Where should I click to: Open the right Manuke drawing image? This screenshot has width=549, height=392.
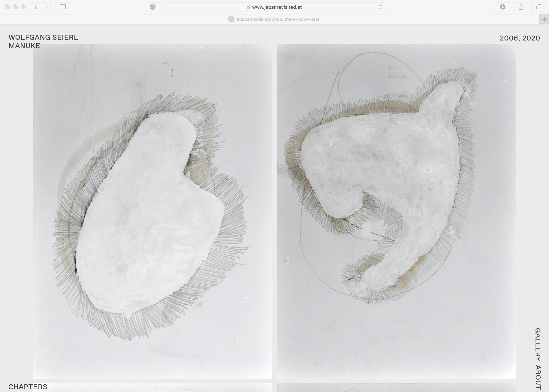click(396, 211)
